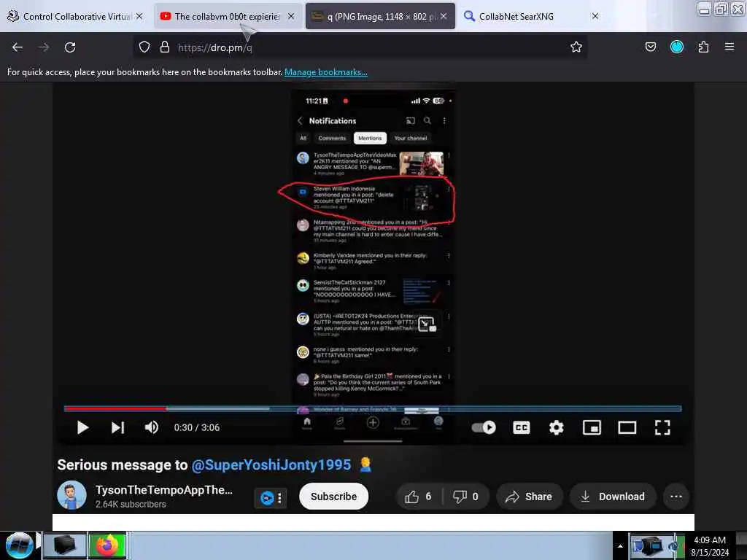Close the q PNG Image tab
The image size is (747, 560).
(x=444, y=16)
